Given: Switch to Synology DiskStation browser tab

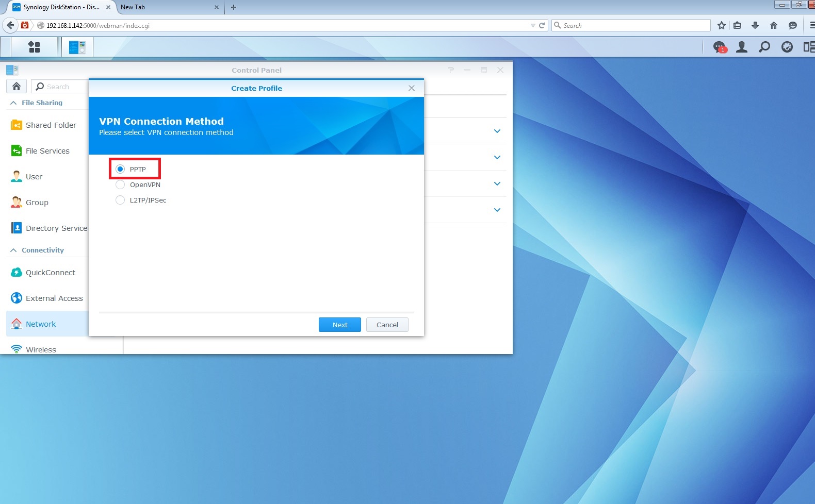Looking at the screenshot, I should coord(61,7).
